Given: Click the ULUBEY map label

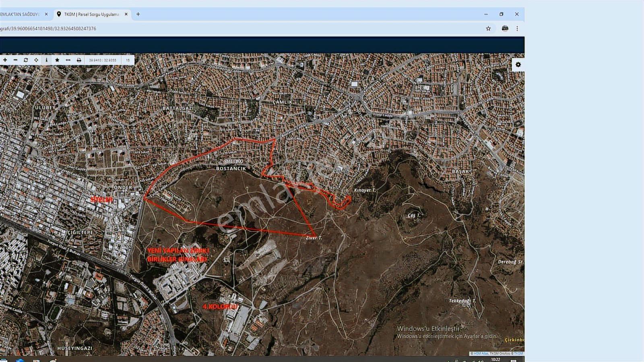Looking at the screenshot, I should (x=45, y=108).
